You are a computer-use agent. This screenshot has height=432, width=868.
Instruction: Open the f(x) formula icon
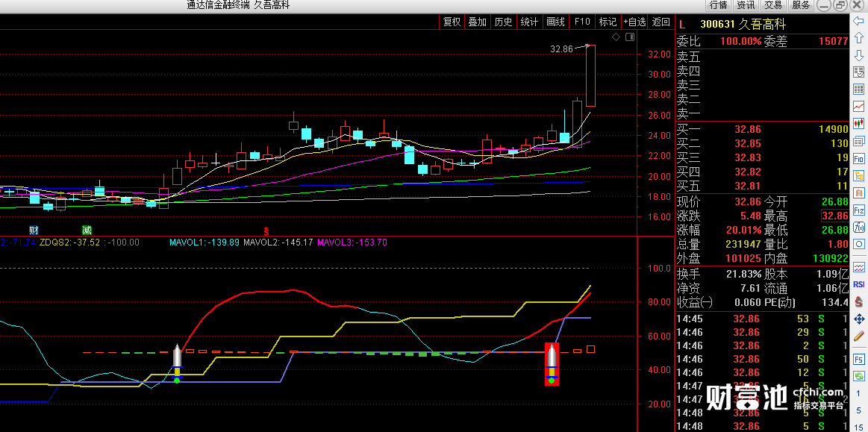859,228
